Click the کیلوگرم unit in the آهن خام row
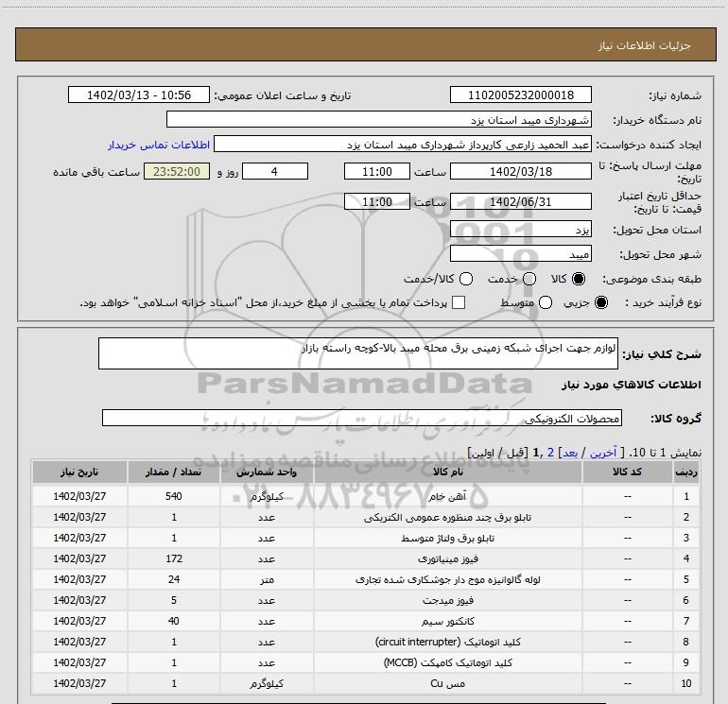Screen dimensions: 728x704 267,496
